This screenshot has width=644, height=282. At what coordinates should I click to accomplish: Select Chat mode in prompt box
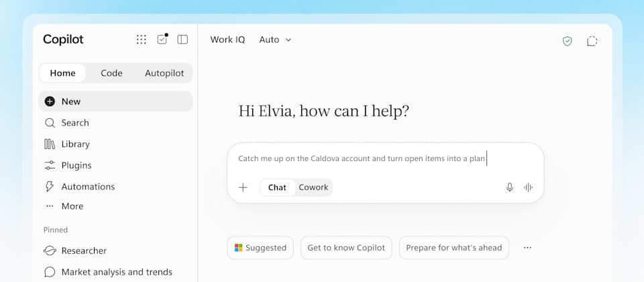click(277, 187)
